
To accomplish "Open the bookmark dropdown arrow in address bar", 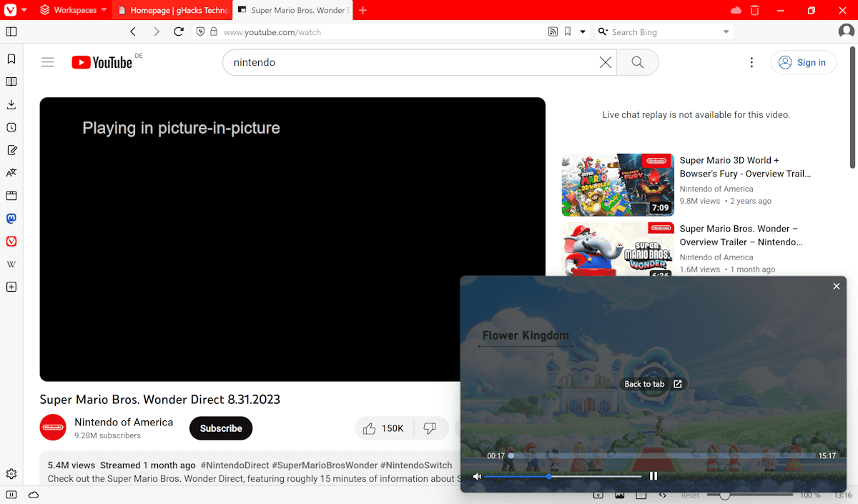I will [583, 31].
